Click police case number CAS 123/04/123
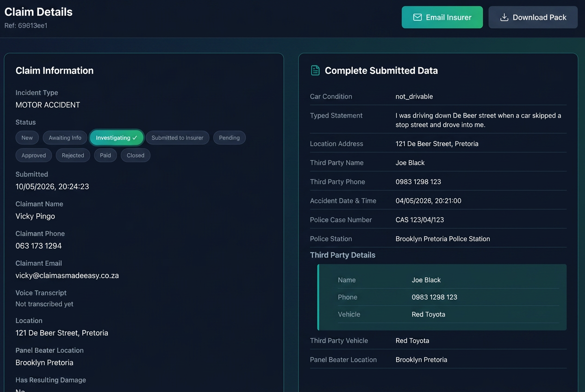 pyautogui.click(x=420, y=220)
